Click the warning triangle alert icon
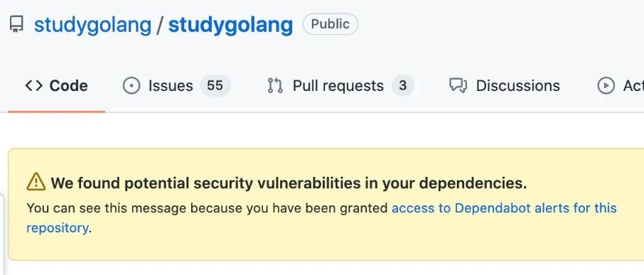Viewport: 644px width, 275px height. (36, 182)
